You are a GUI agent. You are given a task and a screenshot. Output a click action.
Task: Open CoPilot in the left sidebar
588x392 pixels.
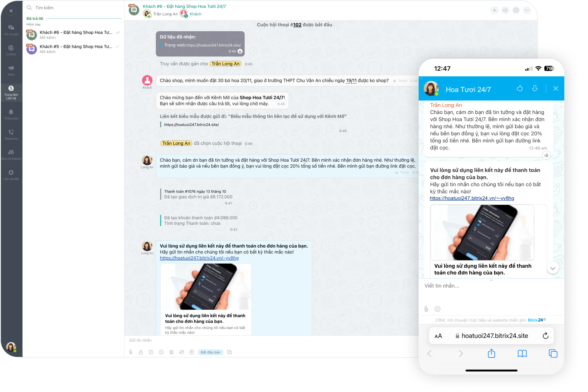11,50
